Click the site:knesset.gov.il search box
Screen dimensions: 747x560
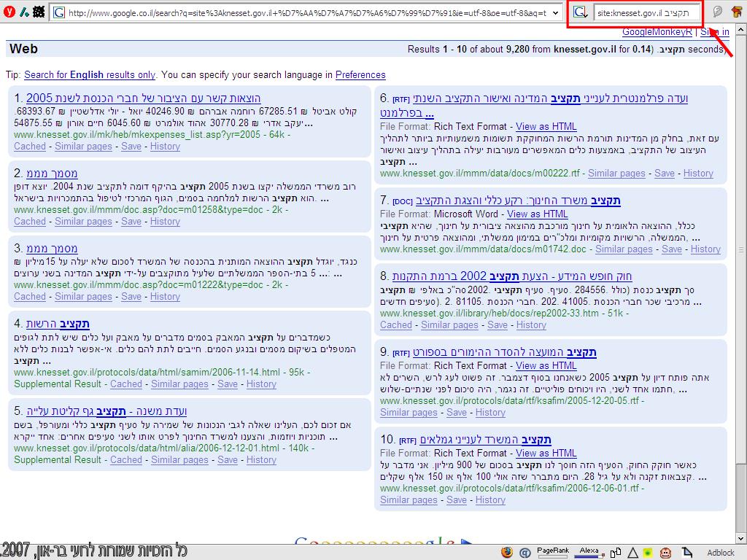pyautogui.click(x=647, y=13)
